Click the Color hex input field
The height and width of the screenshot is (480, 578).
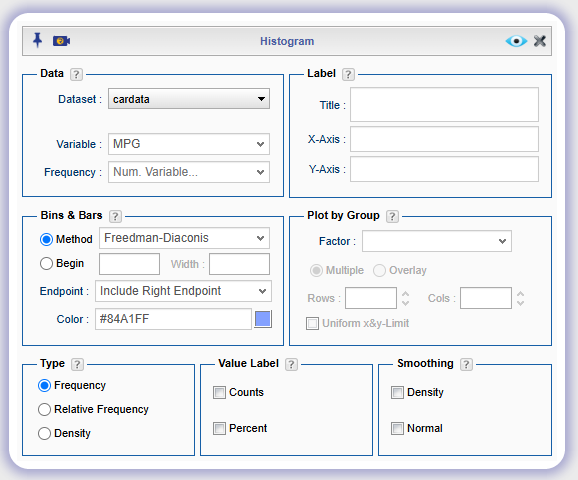tap(173, 319)
